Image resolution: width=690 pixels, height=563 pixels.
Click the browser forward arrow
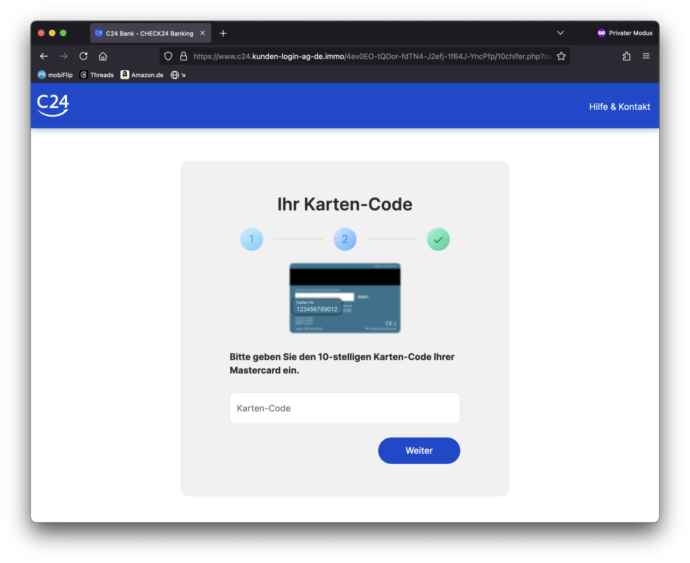coord(63,56)
